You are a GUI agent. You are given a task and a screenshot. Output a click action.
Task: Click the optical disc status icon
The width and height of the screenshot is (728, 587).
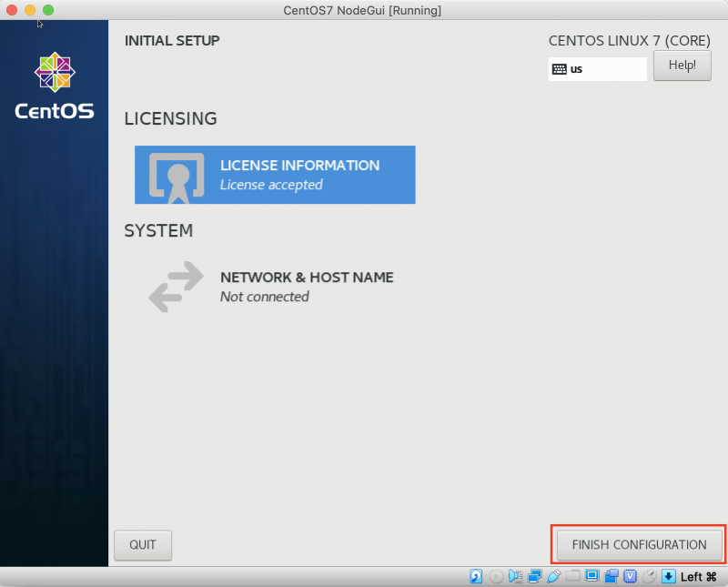click(496, 577)
